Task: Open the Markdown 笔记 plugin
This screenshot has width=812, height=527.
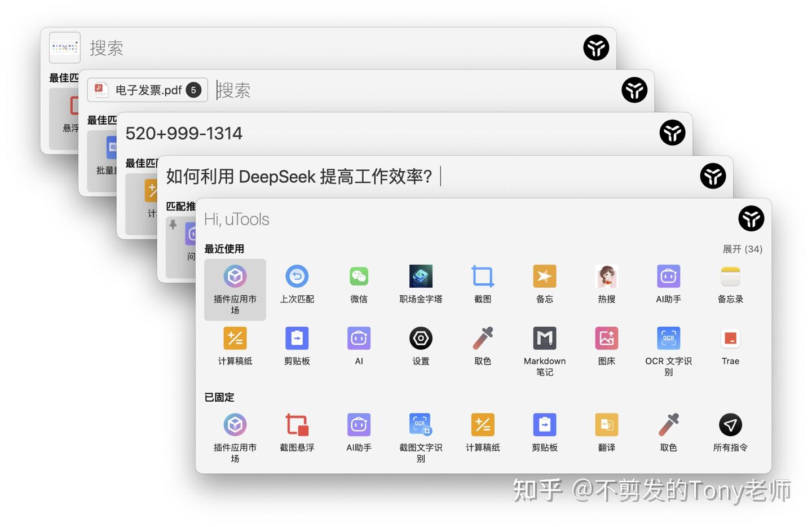Action: point(545,338)
